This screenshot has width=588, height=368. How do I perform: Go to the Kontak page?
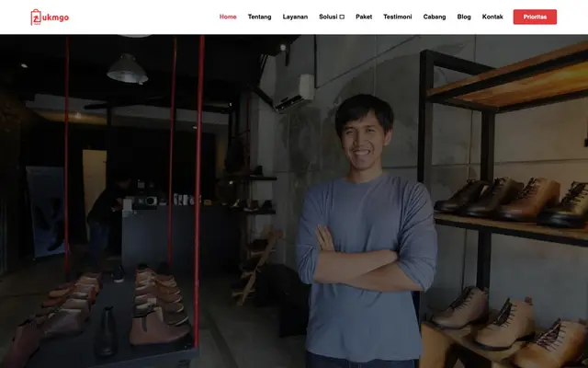pos(492,17)
